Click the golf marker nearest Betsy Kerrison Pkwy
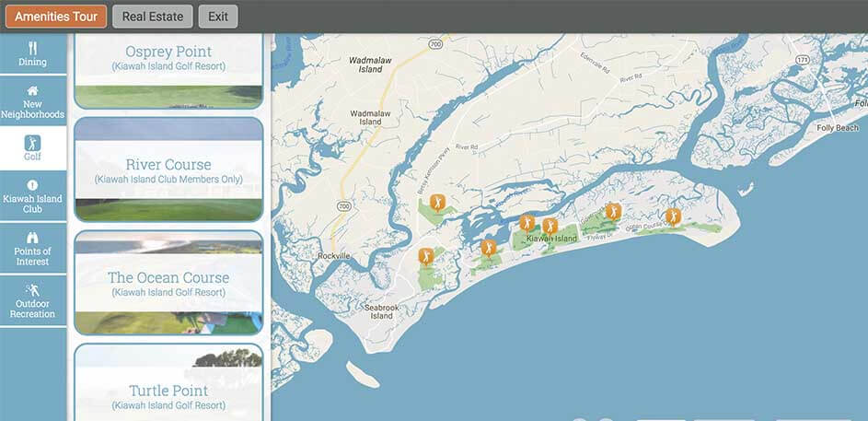 [437, 202]
